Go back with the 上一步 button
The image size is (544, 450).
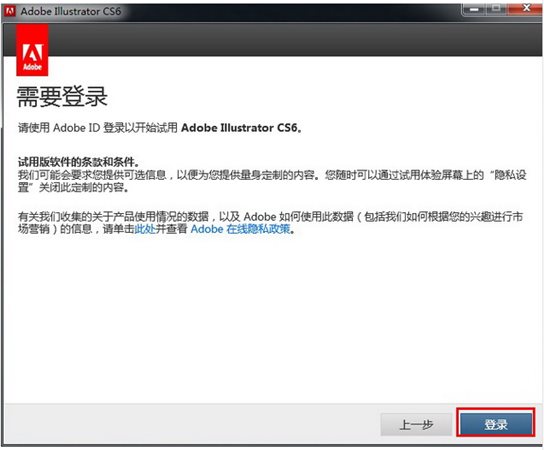click(416, 424)
